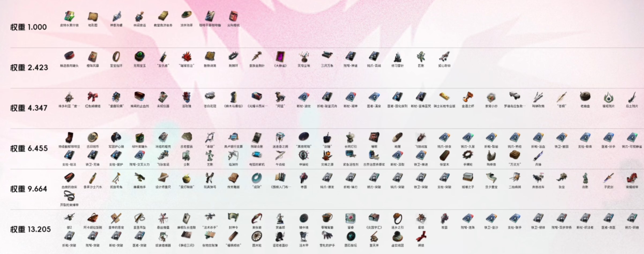Click the 难闻的止血剂 item icon
The height and width of the screenshot is (254, 644).
pyautogui.click(x=139, y=97)
